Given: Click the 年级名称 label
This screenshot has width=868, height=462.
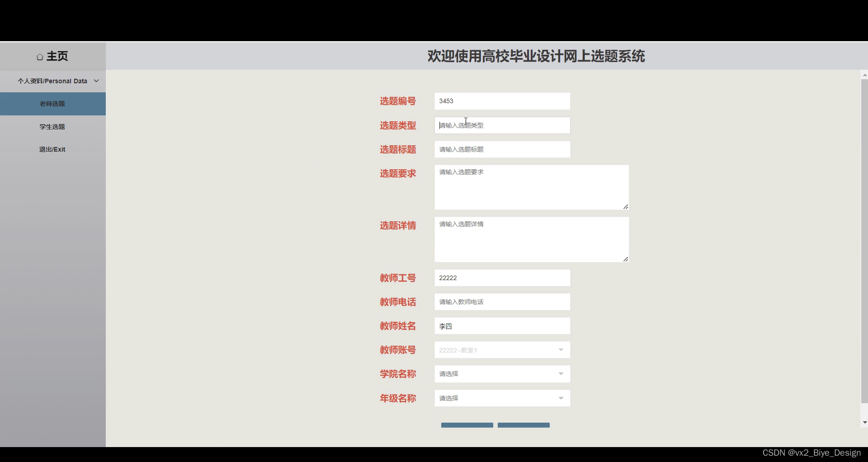Looking at the screenshot, I should point(398,398).
